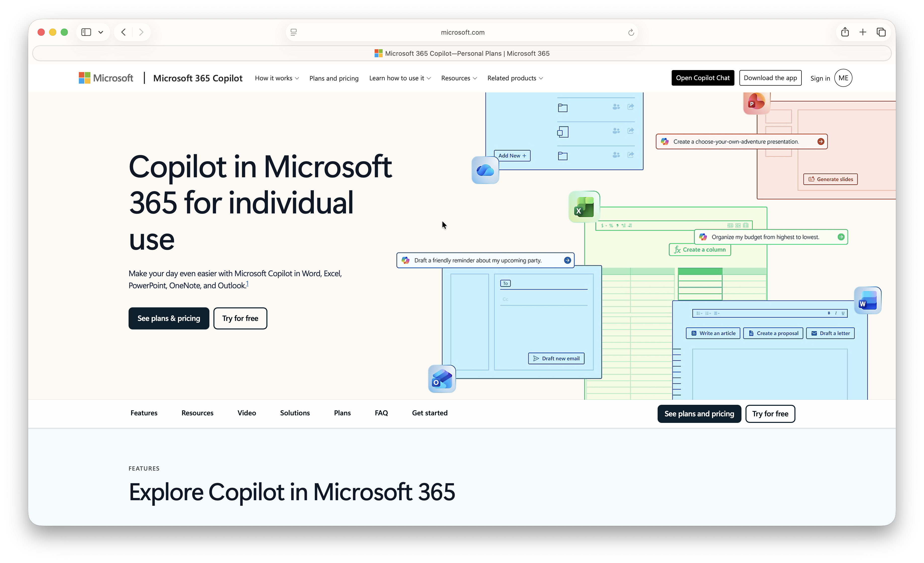Jump to the Get started section tab
The image size is (924, 563).
pos(429,413)
